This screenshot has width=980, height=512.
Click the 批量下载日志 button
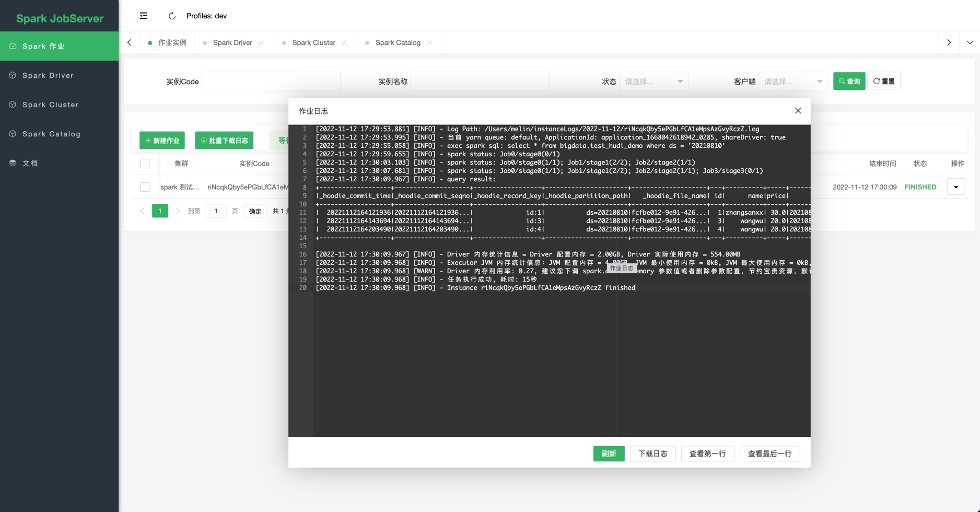tap(224, 140)
